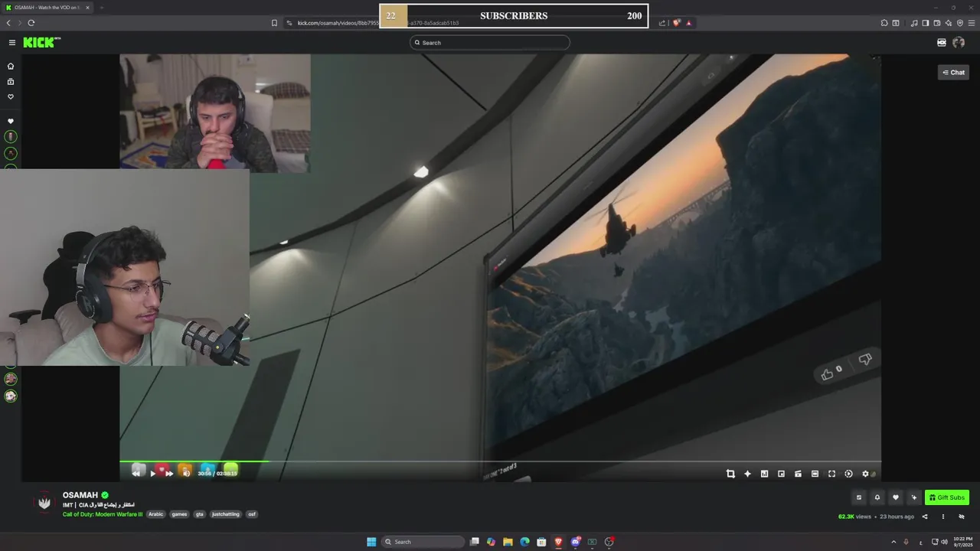Viewport: 980px width, 551px height.
Task: Skip forward using the forward button
Action: [169, 474]
